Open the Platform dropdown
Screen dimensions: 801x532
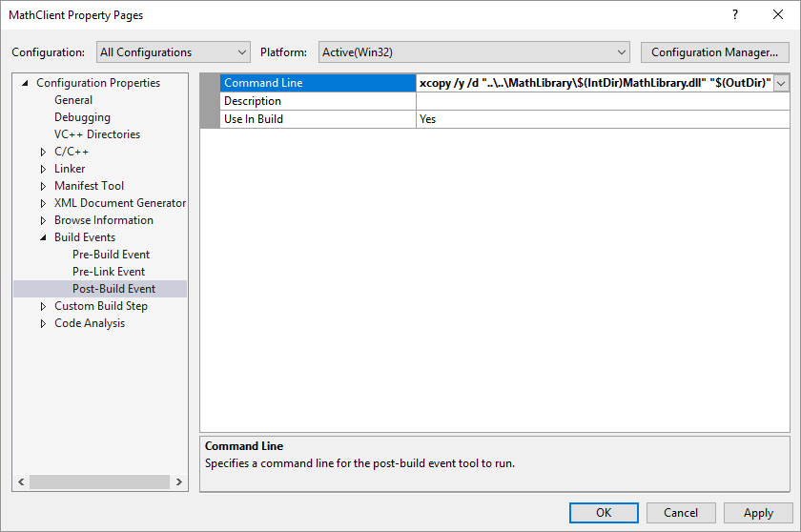(474, 52)
